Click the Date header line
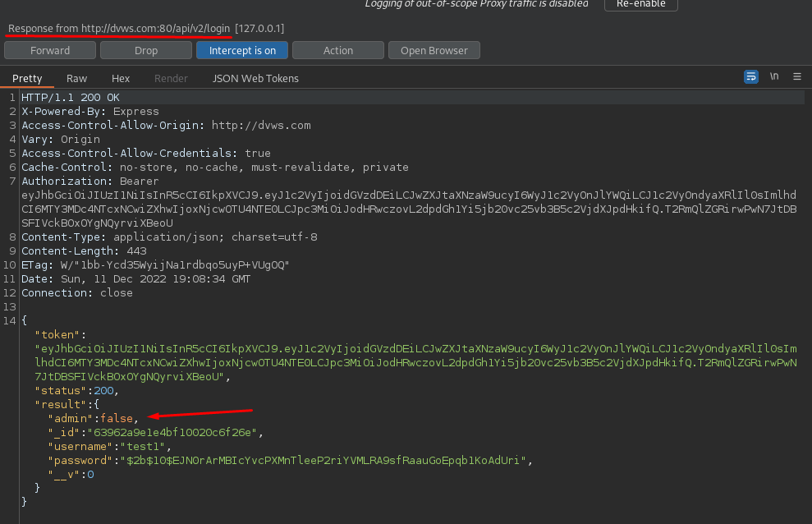This screenshot has height=524, width=812. pos(135,279)
